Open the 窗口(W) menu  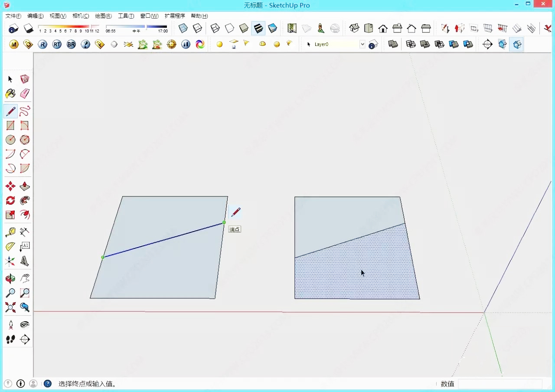tap(149, 16)
